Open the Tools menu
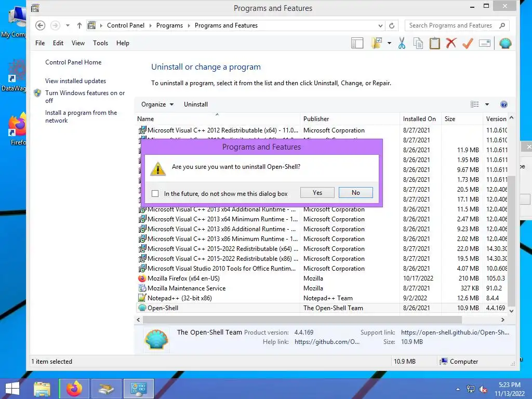This screenshot has width=532, height=399. 100,43
